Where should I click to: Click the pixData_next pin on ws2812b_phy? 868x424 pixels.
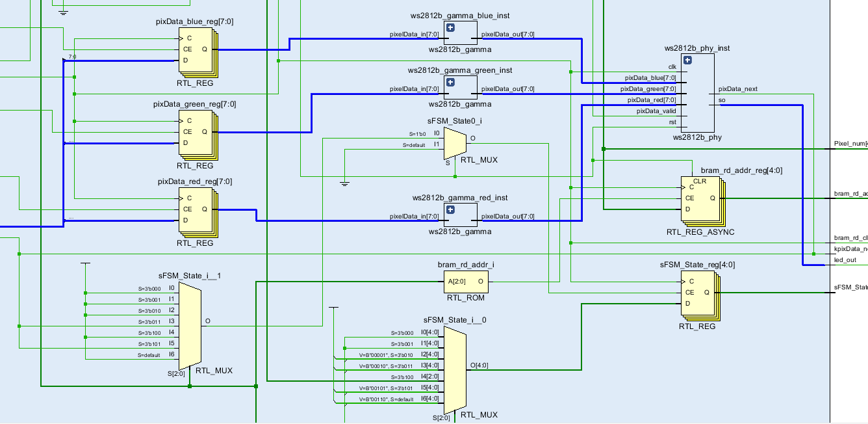pyautogui.click(x=737, y=89)
